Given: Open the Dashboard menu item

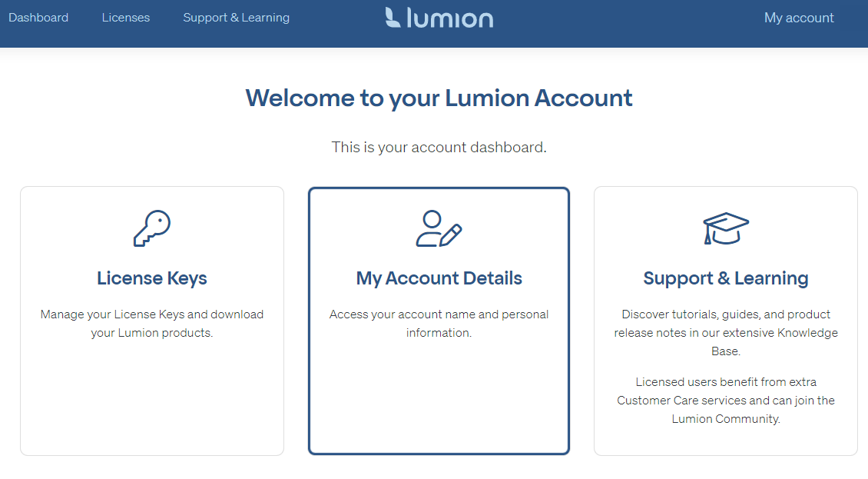Looking at the screenshot, I should click(x=38, y=17).
